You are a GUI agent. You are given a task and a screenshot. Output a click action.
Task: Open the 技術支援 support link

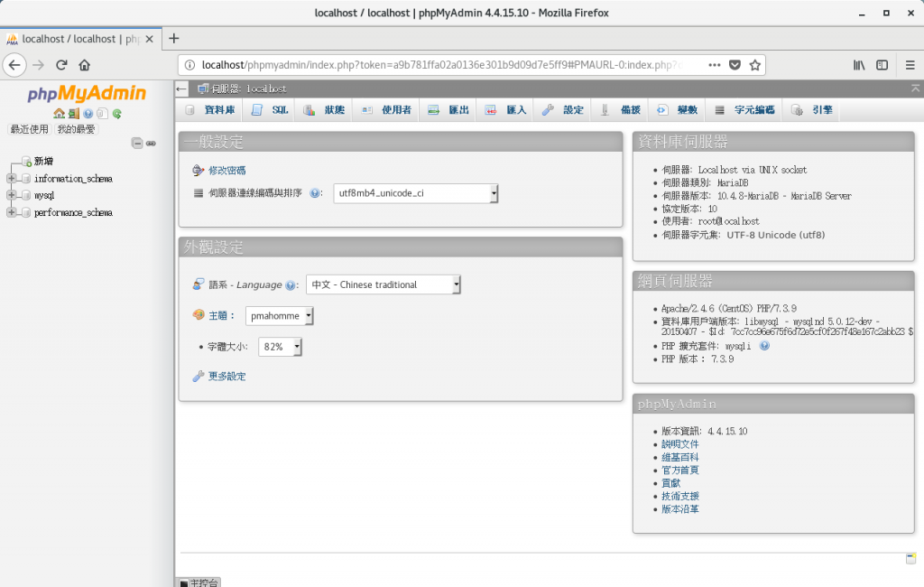click(680, 496)
